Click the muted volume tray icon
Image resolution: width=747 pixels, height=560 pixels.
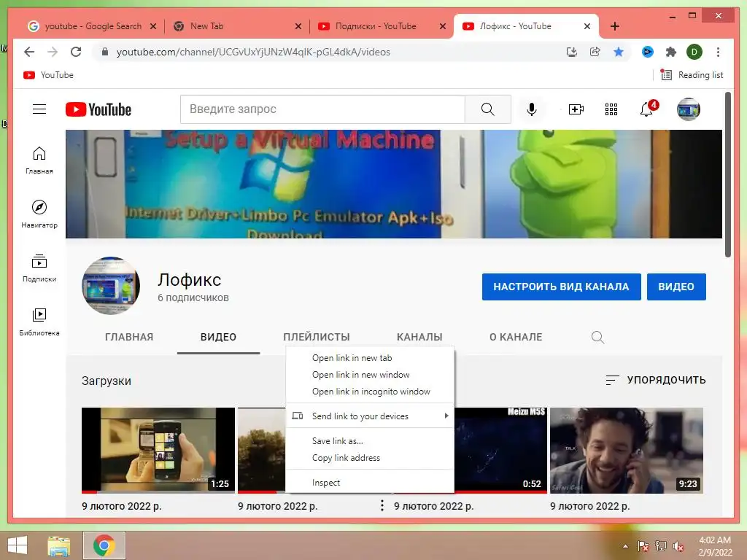click(678, 546)
